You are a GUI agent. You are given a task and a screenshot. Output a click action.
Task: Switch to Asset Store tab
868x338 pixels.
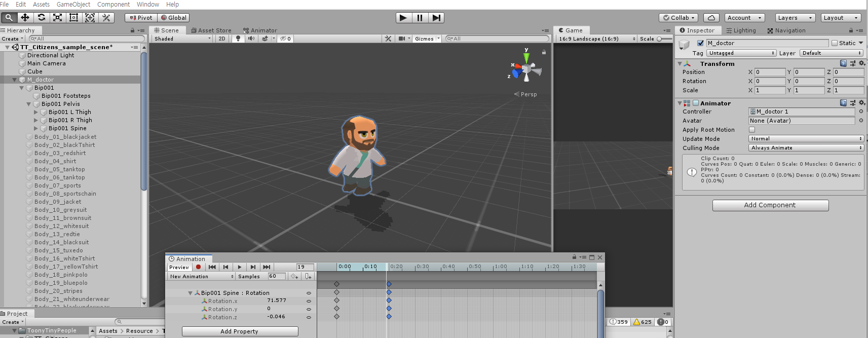[x=211, y=30]
